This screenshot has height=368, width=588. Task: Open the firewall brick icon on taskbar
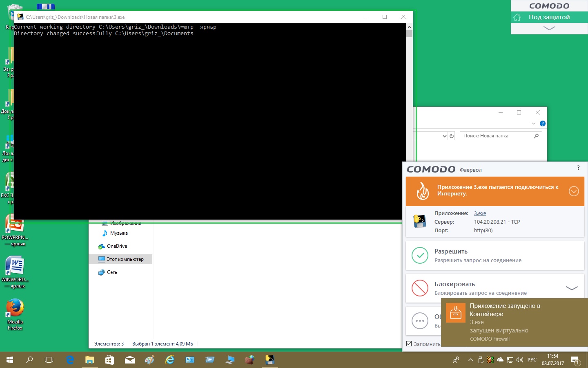tap(250, 360)
